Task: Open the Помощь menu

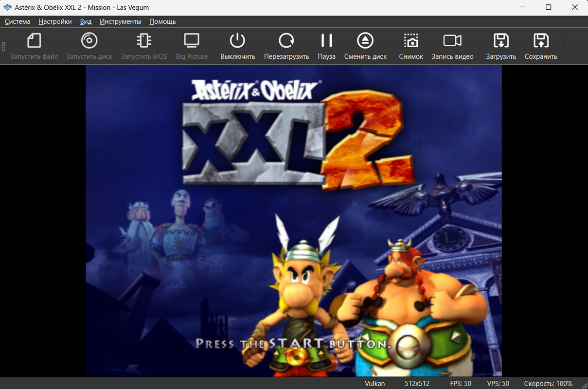Action: (x=162, y=21)
